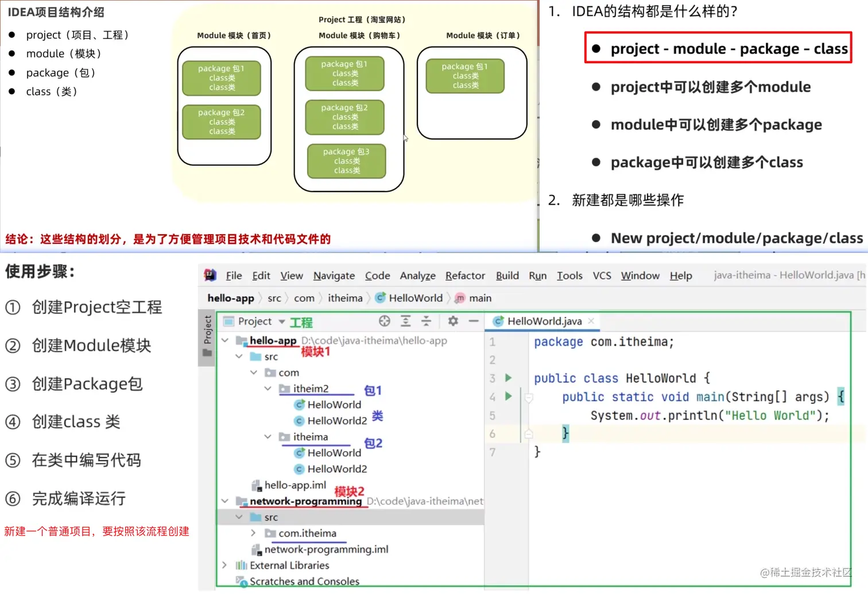Screen dimensions: 868x594
Task: Expand the External Libraries node
Action: point(225,565)
